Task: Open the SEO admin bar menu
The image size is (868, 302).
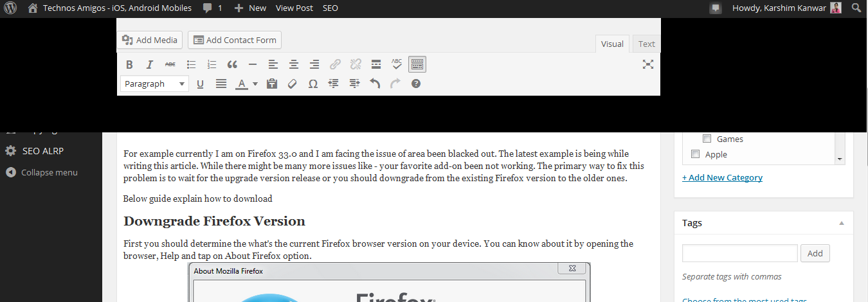Action: click(330, 8)
